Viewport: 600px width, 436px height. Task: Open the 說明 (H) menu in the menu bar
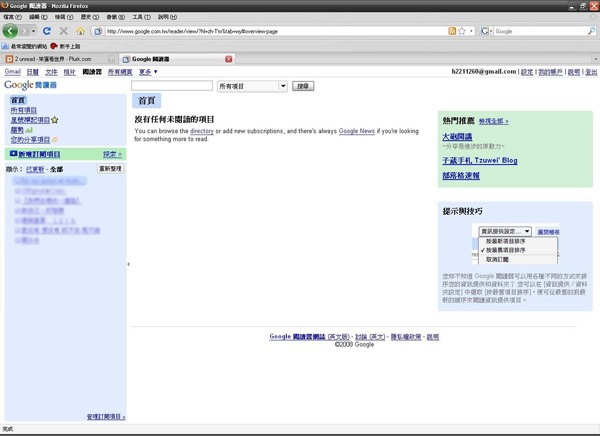pos(167,17)
